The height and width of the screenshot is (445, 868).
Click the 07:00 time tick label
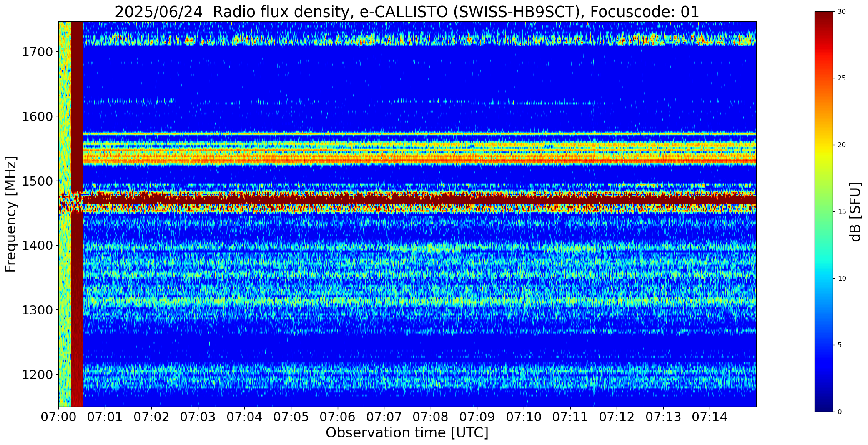tap(58, 417)
